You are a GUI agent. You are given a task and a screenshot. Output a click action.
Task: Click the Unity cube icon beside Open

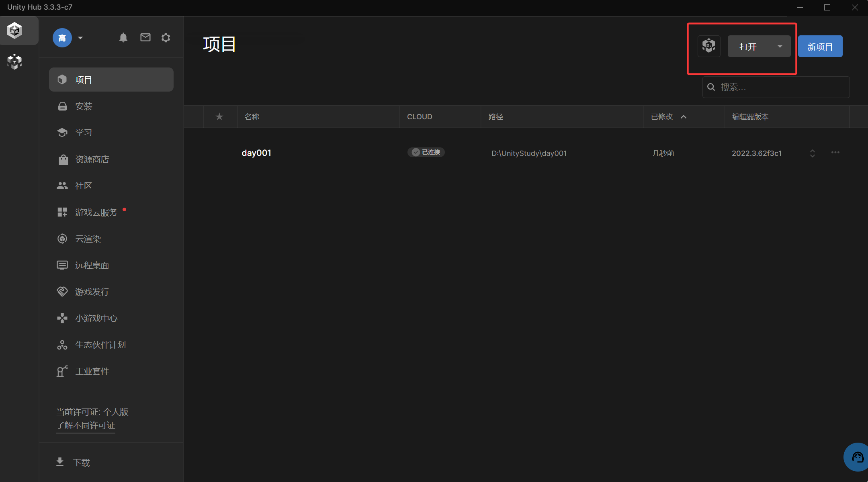(709, 46)
